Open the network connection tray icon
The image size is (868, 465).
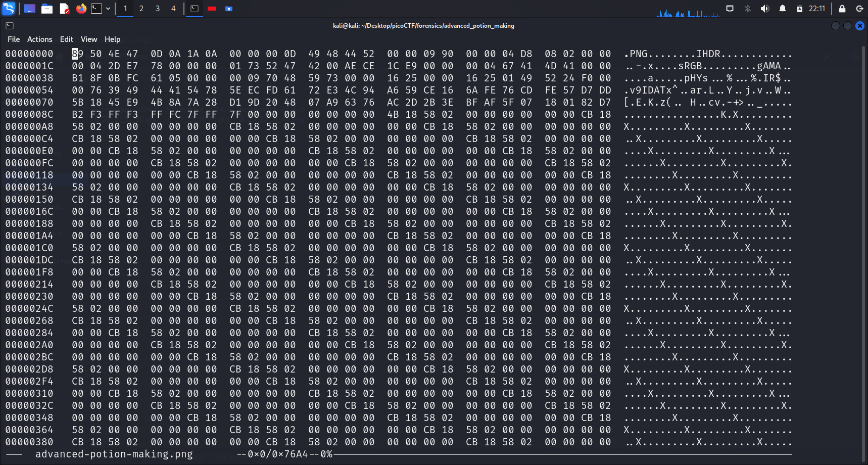(730, 9)
